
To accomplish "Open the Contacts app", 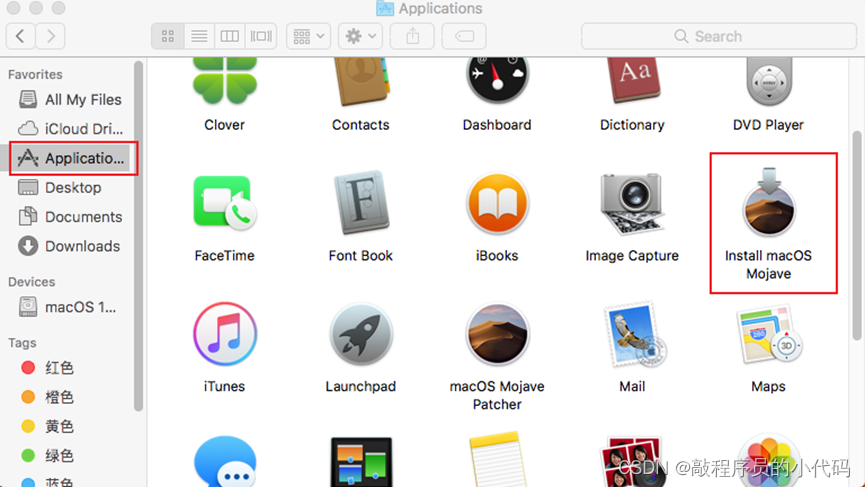I will (x=361, y=81).
